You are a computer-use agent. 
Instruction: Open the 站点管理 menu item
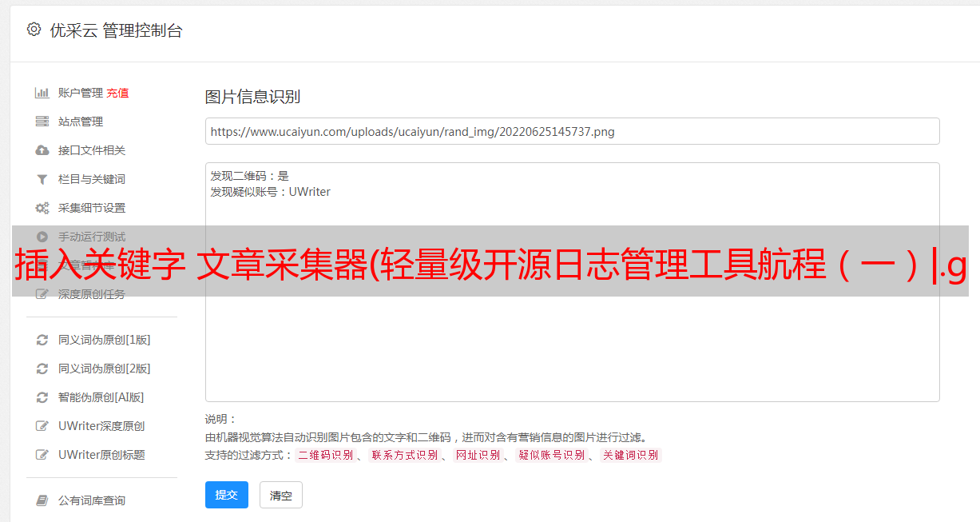pos(81,122)
